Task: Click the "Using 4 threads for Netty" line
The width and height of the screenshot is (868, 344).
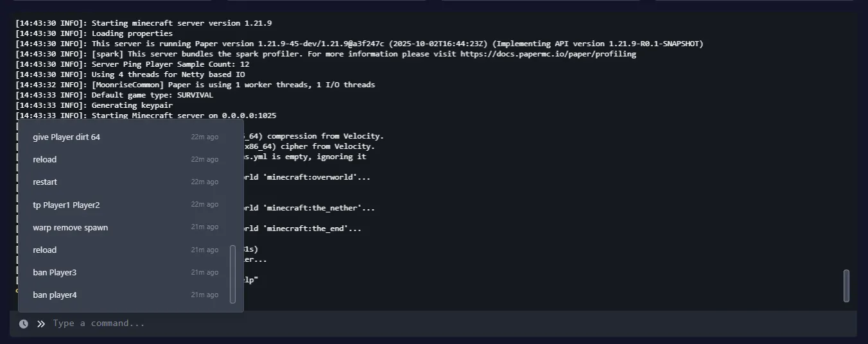Action: coord(168,74)
